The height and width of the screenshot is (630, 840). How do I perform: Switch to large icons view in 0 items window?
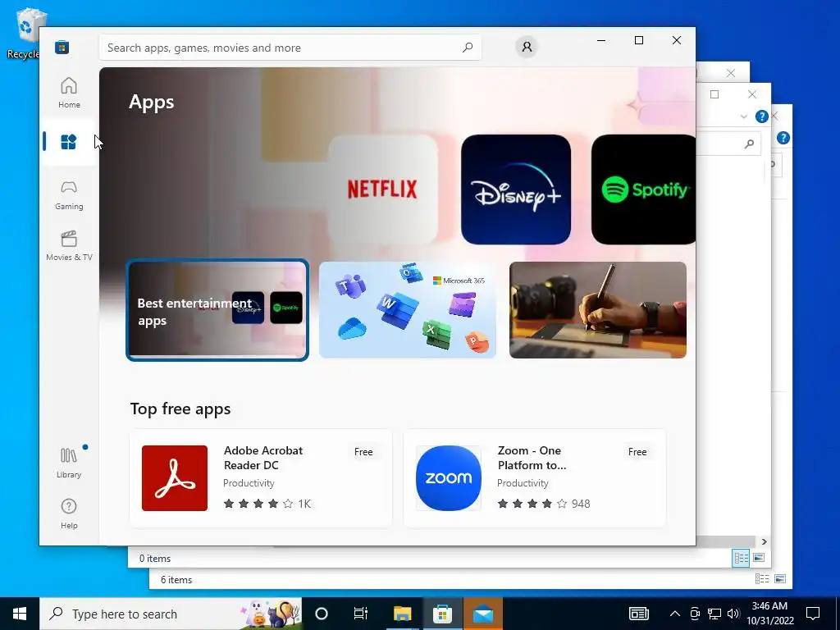tap(759, 558)
